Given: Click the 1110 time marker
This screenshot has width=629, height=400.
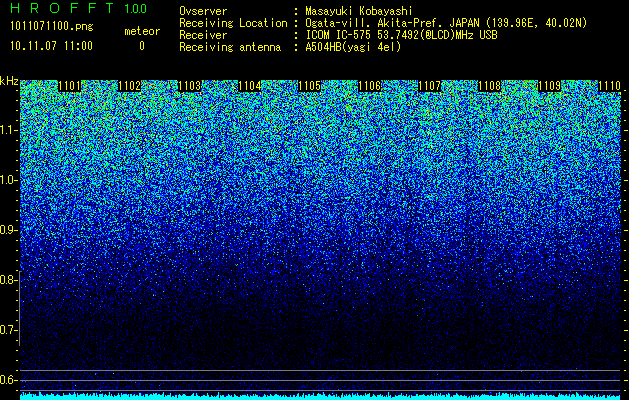Looking at the screenshot, I should click(x=610, y=86).
